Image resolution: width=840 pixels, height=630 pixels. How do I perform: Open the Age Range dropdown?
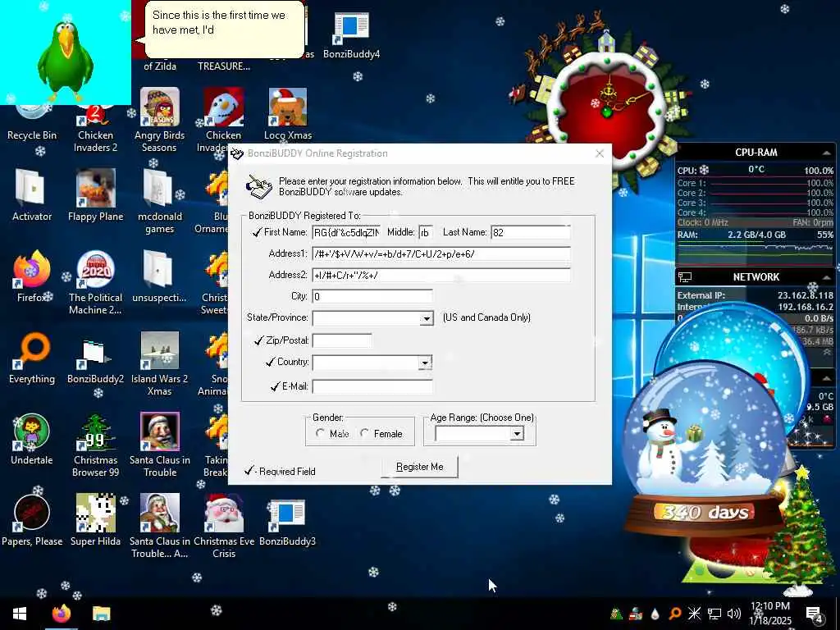pos(517,433)
